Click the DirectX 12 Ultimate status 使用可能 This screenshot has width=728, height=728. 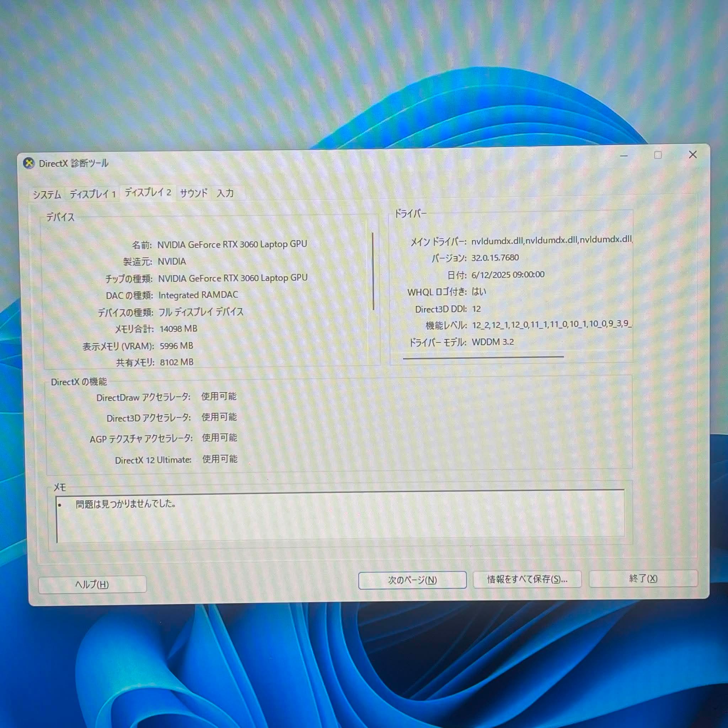(220, 459)
